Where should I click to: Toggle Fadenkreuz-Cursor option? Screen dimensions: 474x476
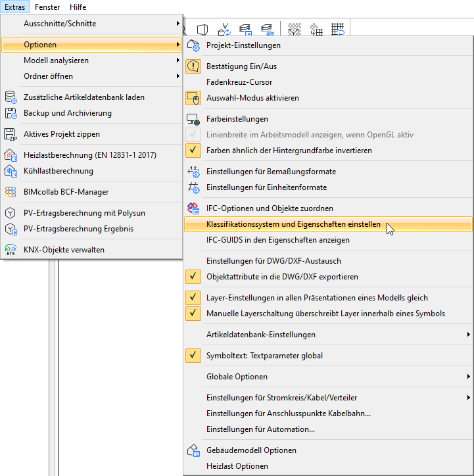(328, 82)
